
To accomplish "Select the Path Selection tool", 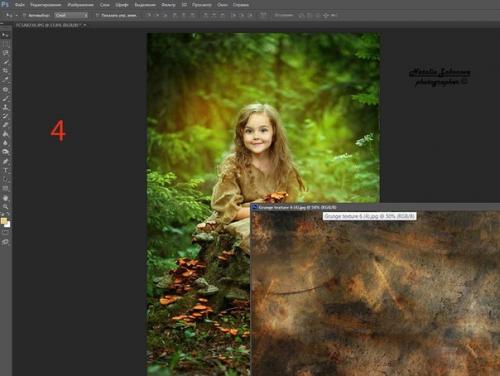I will tap(5, 179).
